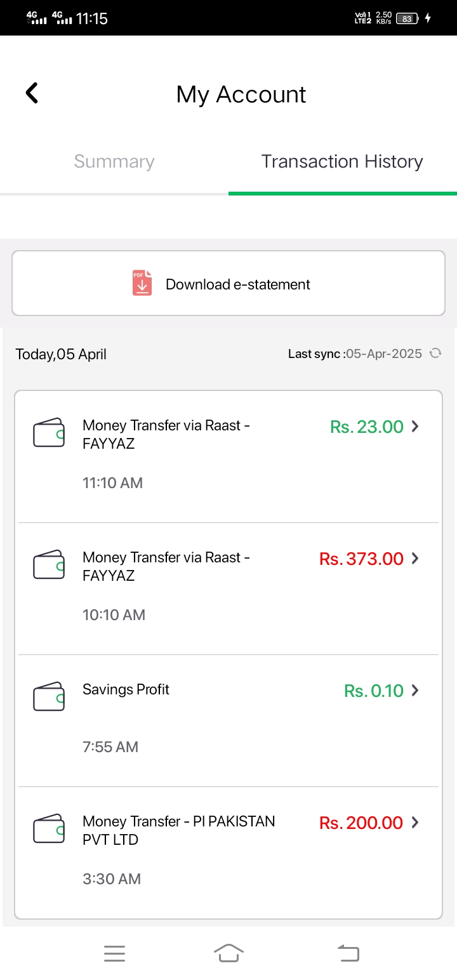Click the Download e-statement button
The image size is (457, 980).
click(228, 283)
